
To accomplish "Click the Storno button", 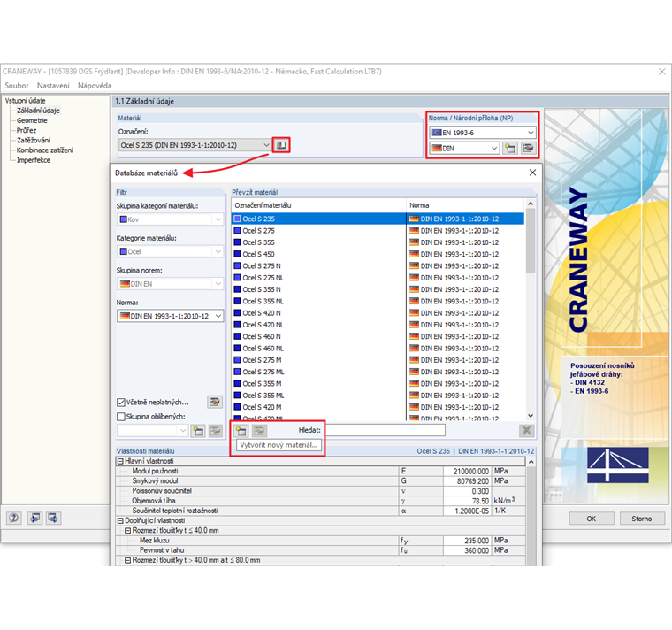I will tap(642, 519).
